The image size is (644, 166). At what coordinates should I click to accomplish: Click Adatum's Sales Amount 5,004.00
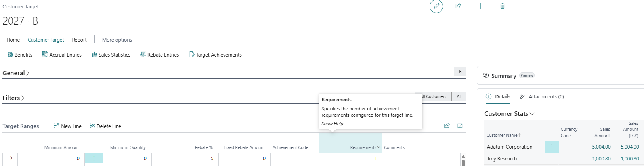click(601, 147)
